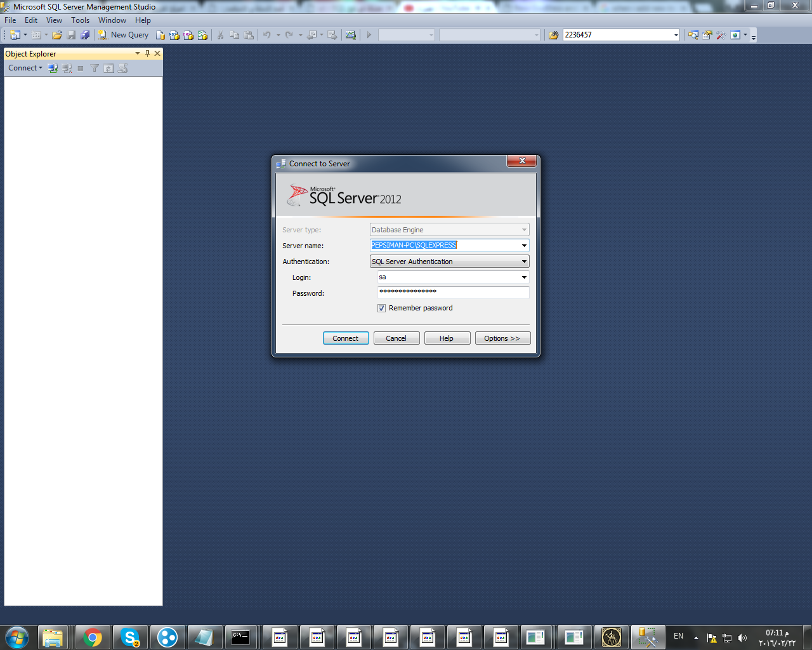
Task: Open the Undo history dropdown arrow
Action: click(278, 35)
